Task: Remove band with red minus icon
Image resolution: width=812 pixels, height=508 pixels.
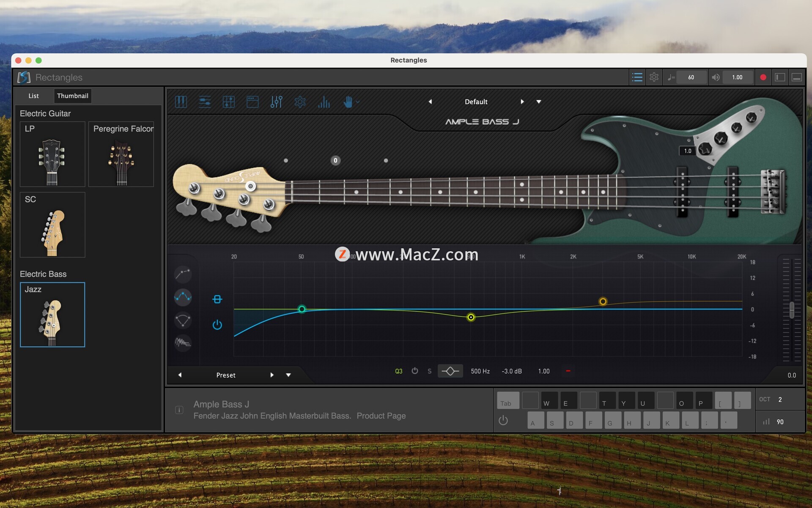Action: 568,371
